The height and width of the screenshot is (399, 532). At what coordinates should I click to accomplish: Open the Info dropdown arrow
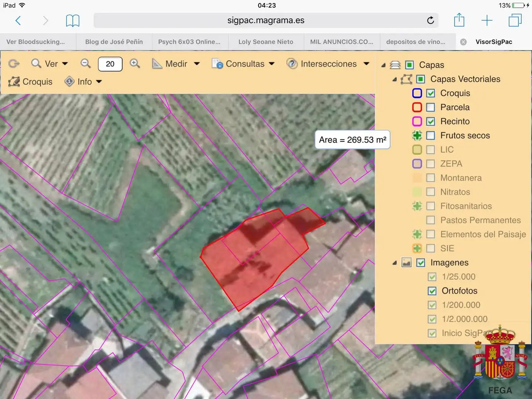pyautogui.click(x=99, y=82)
